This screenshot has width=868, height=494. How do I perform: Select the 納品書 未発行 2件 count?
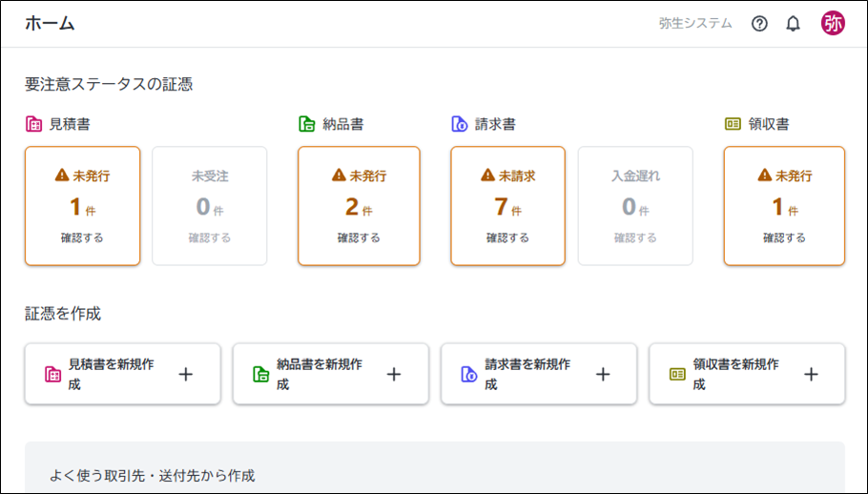click(359, 207)
